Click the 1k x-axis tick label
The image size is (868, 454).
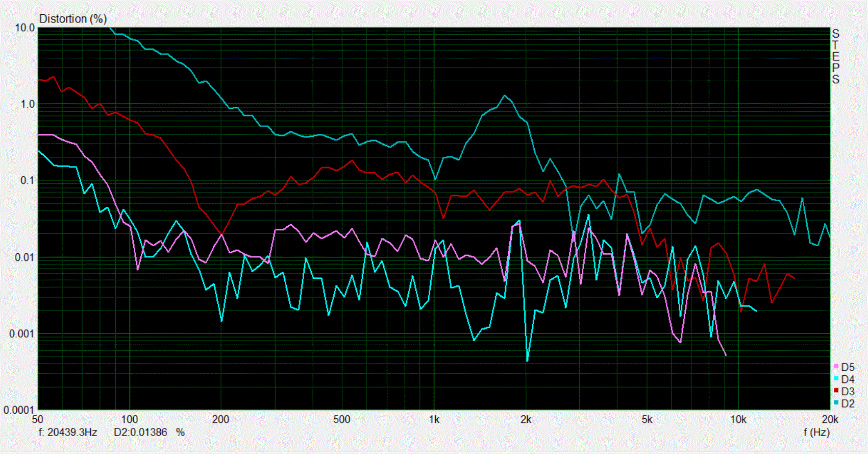pyautogui.click(x=434, y=420)
